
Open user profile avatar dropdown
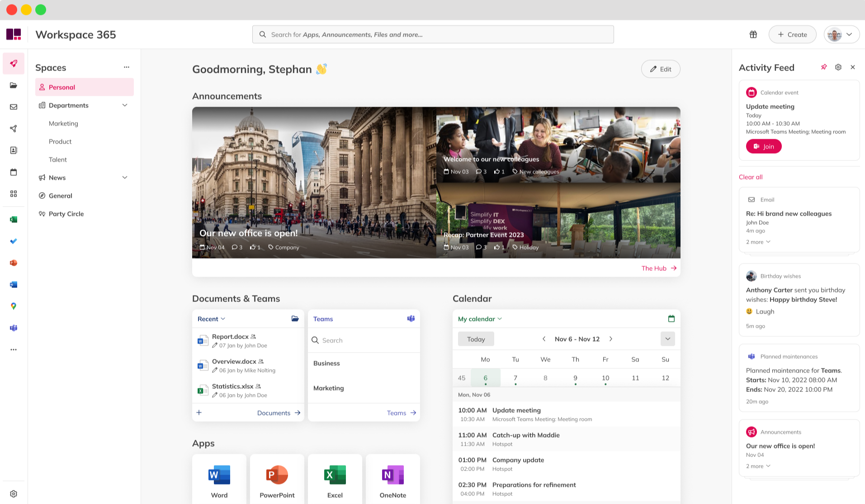(x=841, y=34)
